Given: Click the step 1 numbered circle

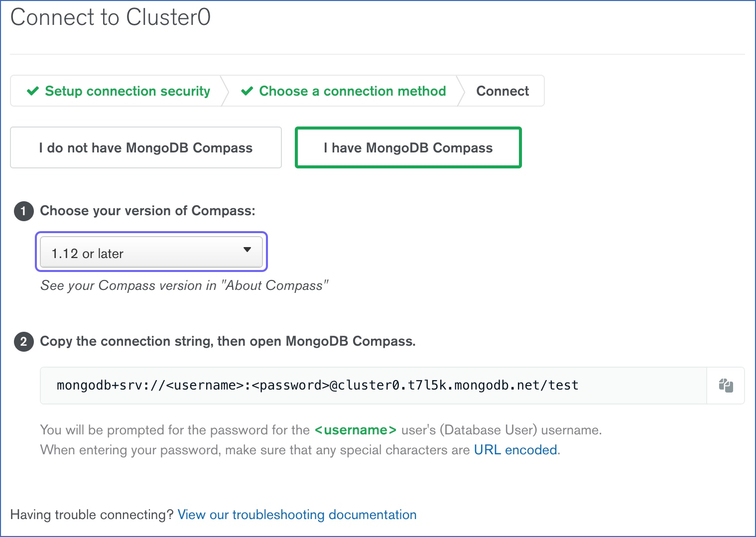Looking at the screenshot, I should 23,211.
